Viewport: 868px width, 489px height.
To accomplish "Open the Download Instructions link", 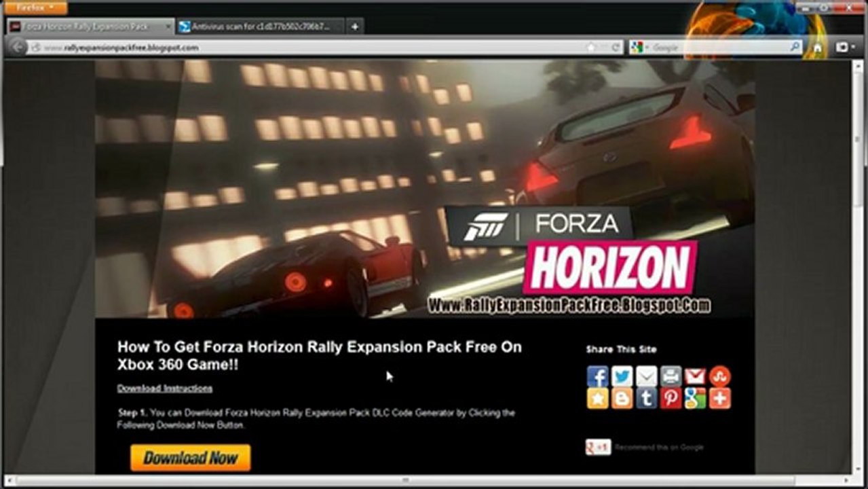I will tap(165, 388).
